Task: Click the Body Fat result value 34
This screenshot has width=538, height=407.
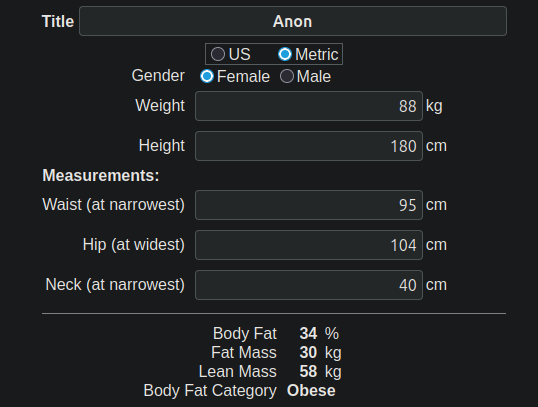Action: pyautogui.click(x=308, y=333)
